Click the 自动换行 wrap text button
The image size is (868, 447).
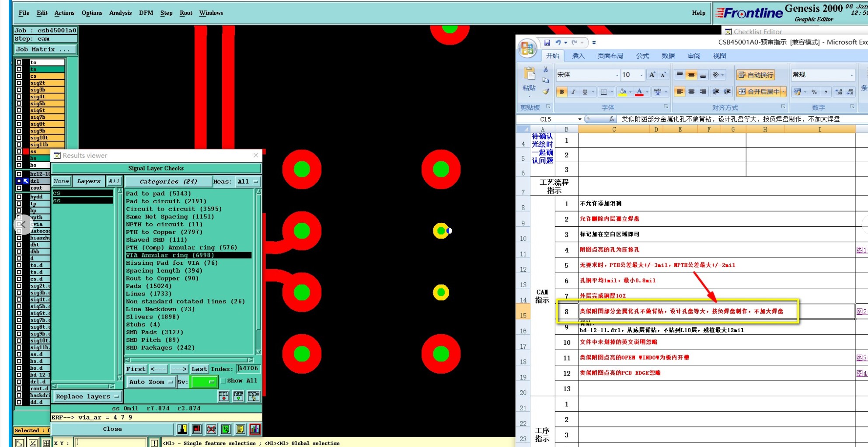pyautogui.click(x=756, y=75)
